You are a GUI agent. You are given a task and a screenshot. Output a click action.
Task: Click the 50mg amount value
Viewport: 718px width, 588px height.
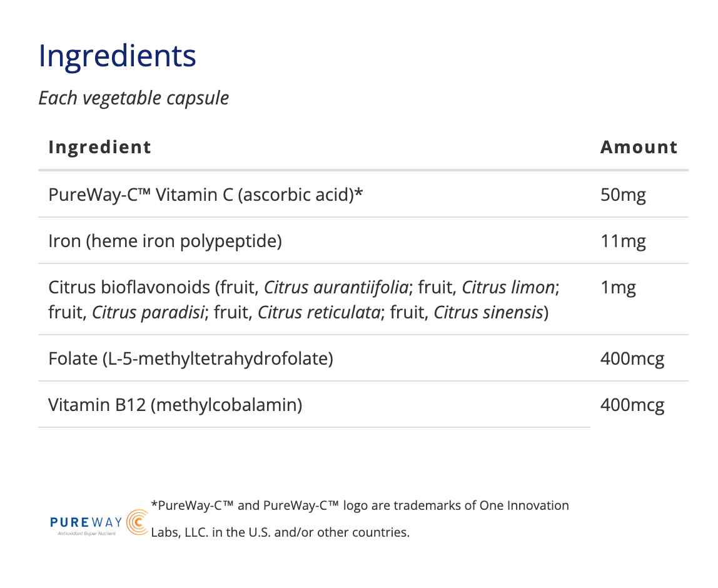623,195
